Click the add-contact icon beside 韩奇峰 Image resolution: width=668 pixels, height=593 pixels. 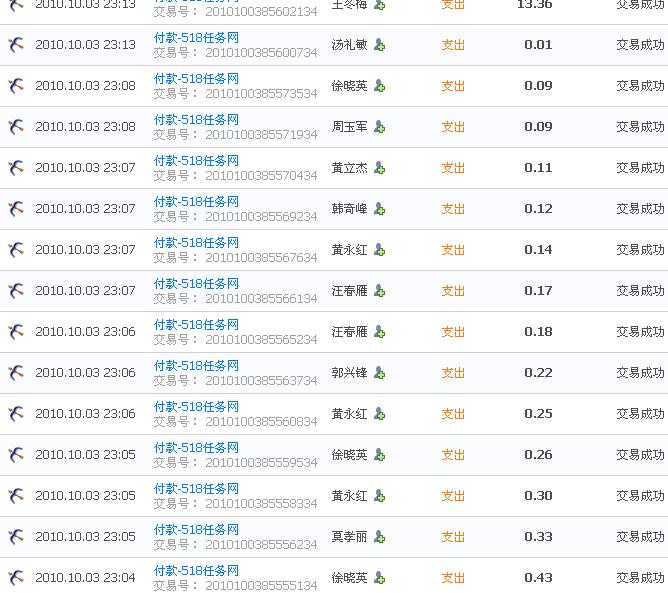[380, 209]
